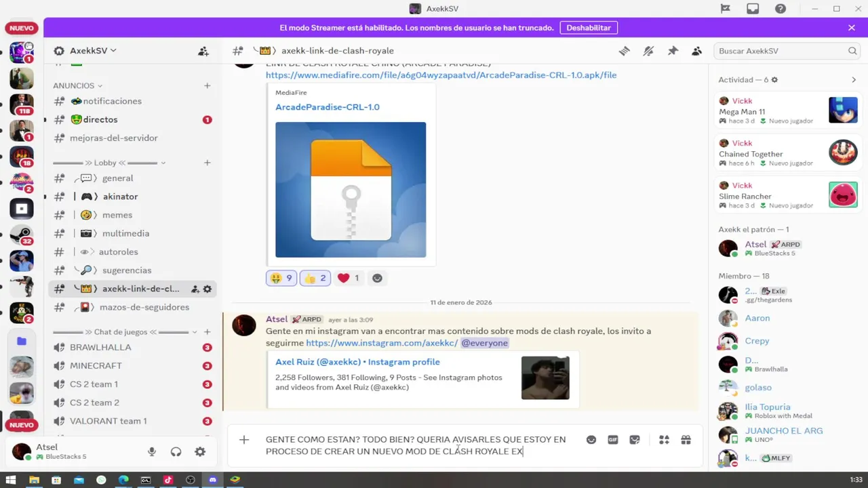Expand Actividad panel chevron arrow
The image size is (868, 488).
[854, 80]
